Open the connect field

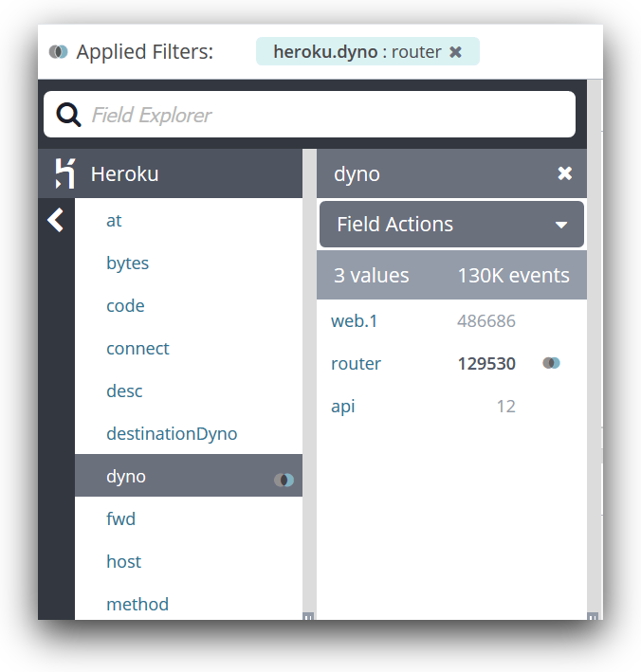(137, 349)
